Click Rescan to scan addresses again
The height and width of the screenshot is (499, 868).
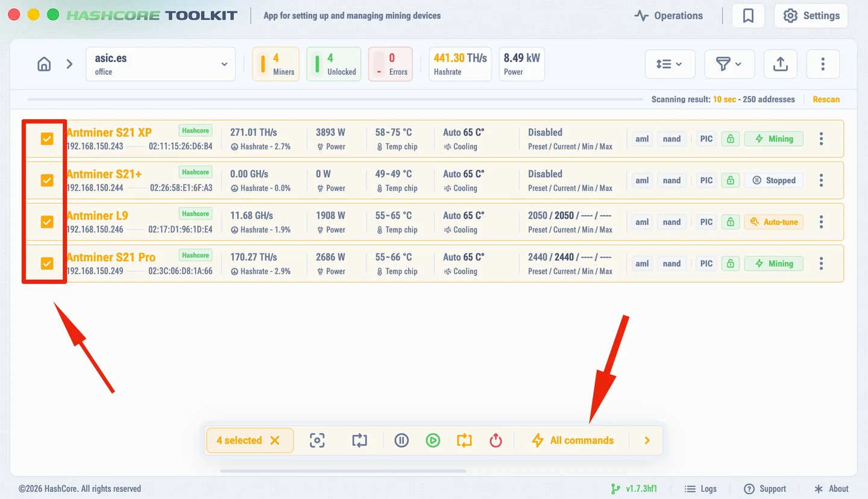pos(826,99)
